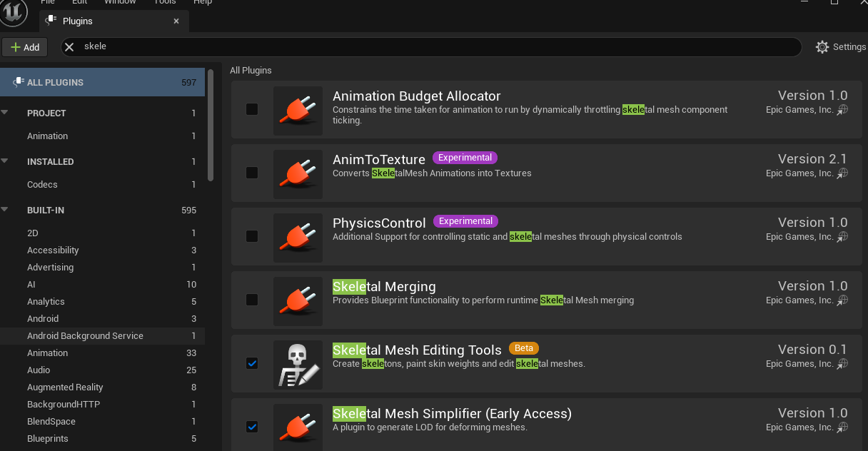Click the Plugins tab icon
Viewport: 868px width, 451px height.
pos(51,21)
